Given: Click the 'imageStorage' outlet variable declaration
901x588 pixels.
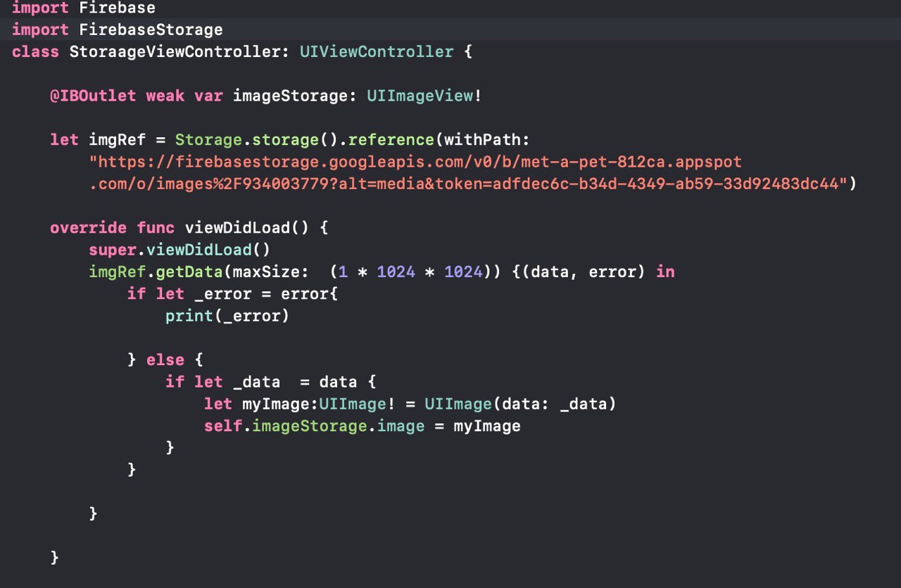Looking at the screenshot, I should pos(290,96).
